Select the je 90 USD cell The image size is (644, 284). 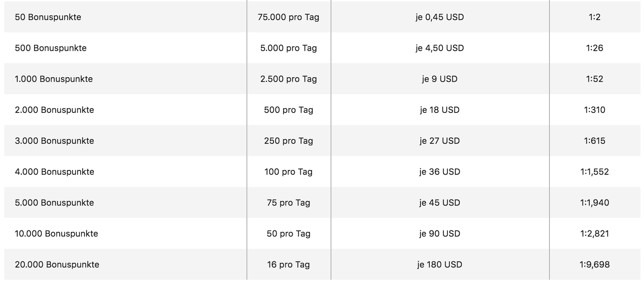(440, 234)
